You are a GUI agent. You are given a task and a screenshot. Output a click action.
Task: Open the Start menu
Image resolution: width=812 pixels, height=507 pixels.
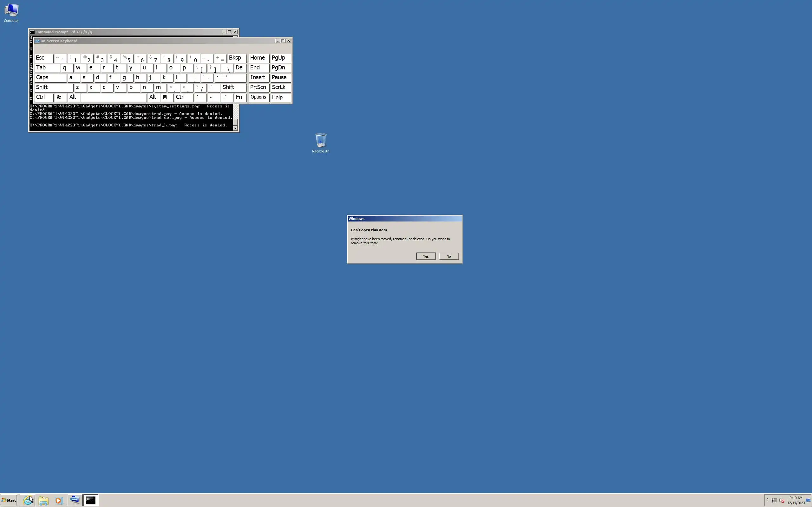point(9,500)
